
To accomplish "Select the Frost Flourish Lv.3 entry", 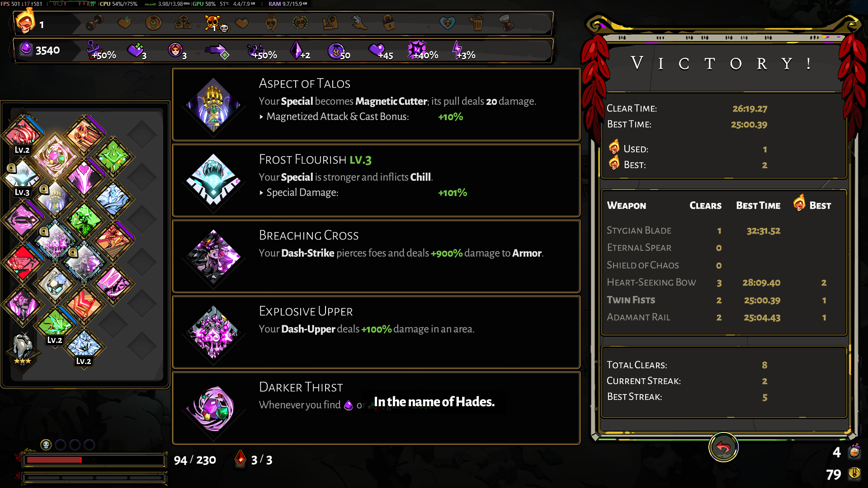I will point(376,180).
